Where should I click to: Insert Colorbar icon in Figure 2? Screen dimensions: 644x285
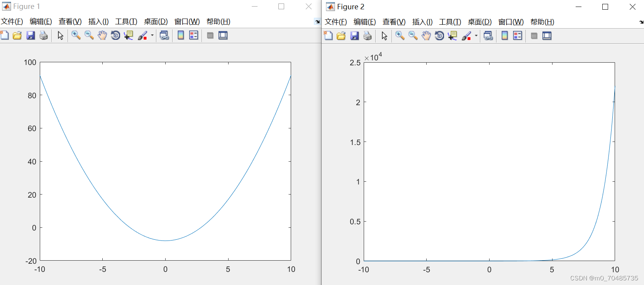coord(505,36)
